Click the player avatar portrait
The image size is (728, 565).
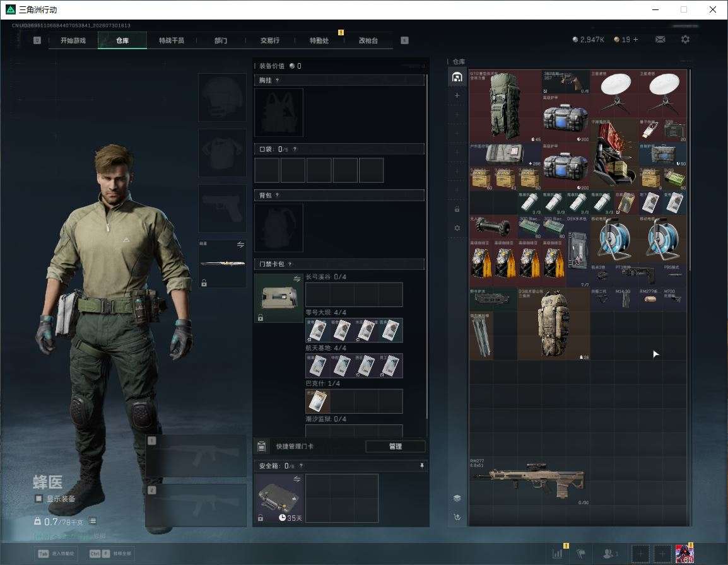click(685, 554)
